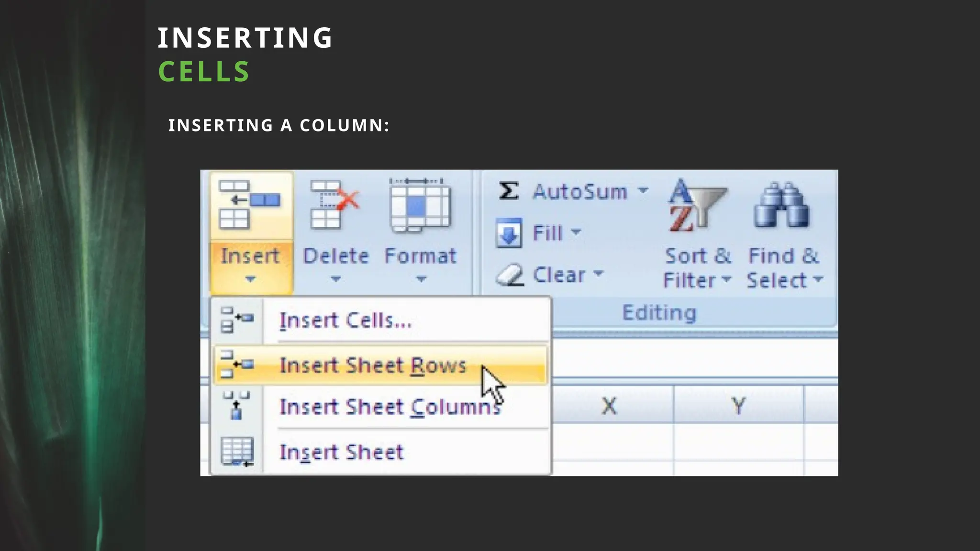Select column X header
This screenshot has width=980, height=551.
pos(612,405)
